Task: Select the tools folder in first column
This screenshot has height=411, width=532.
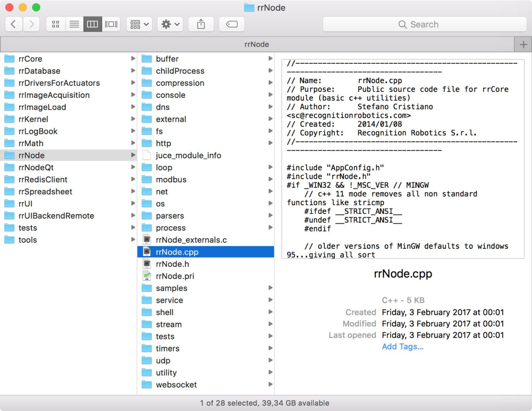Action: click(x=68, y=240)
